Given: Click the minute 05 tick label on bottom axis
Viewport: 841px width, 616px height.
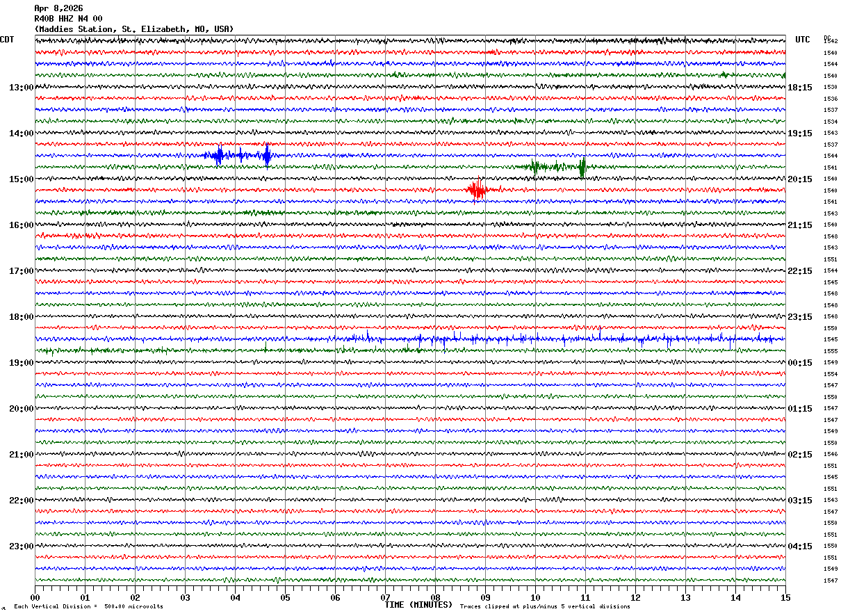Looking at the screenshot, I should [x=285, y=597].
